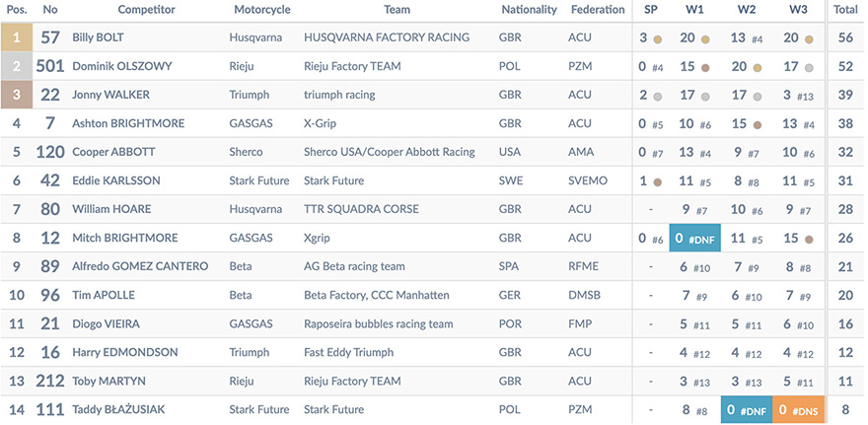The width and height of the screenshot is (868, 425).
Task: Click the silver dot in Olszowy's W3 cell
Action: pos(809,68)
